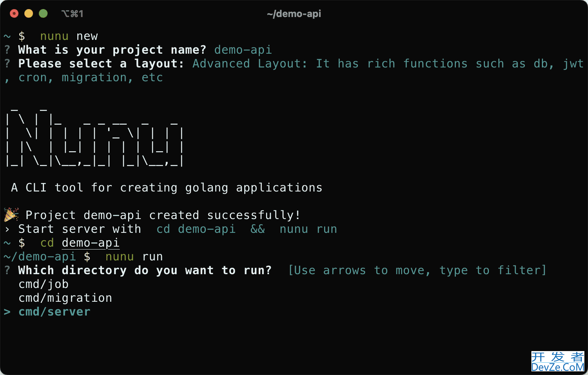588x375 pixels.
Task: Click 'Please select a layout:' prompt
Action: tap(101, 63)
